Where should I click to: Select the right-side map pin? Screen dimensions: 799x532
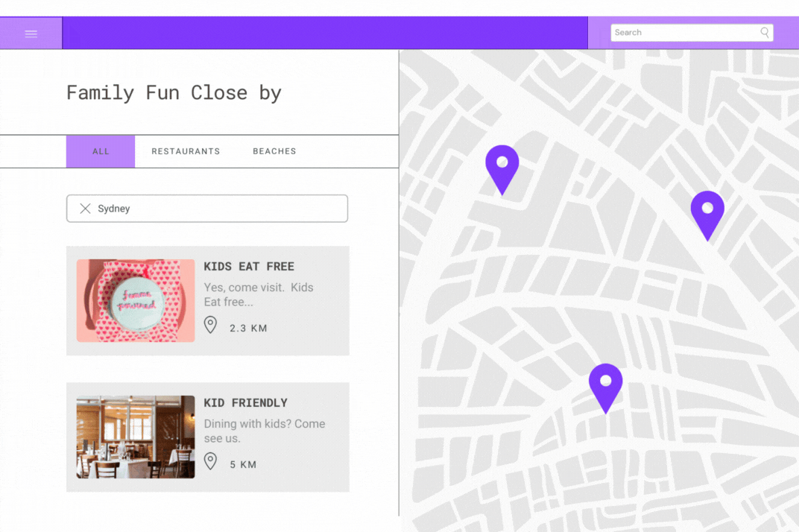[707, 215]
